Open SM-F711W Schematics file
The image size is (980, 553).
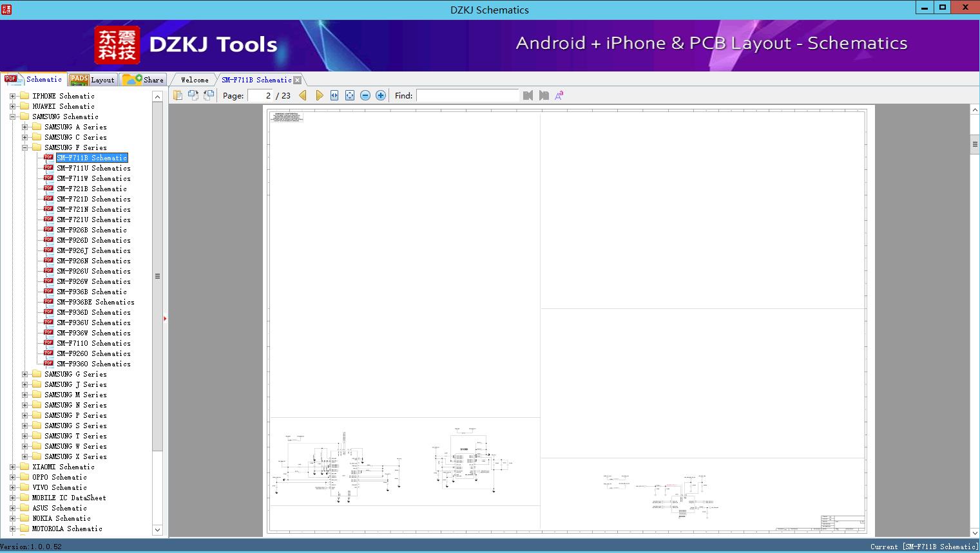[x=93, y=178]
